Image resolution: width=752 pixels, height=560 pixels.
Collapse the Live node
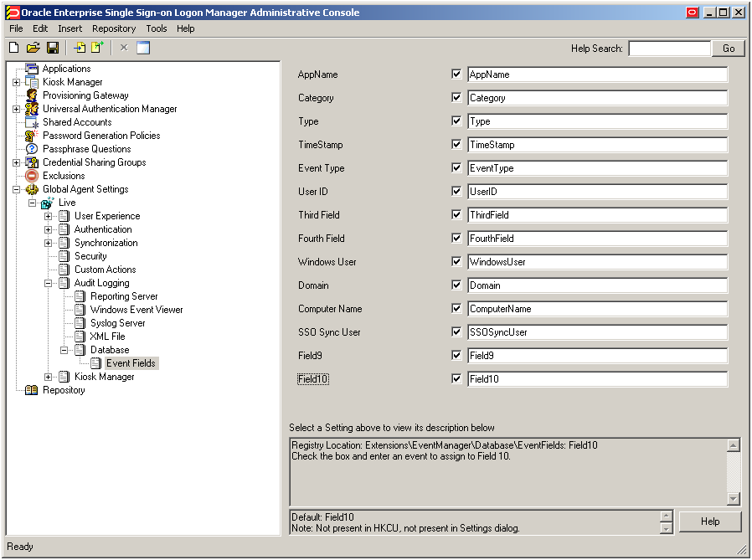pyautogui.click(x=32, y=203)
